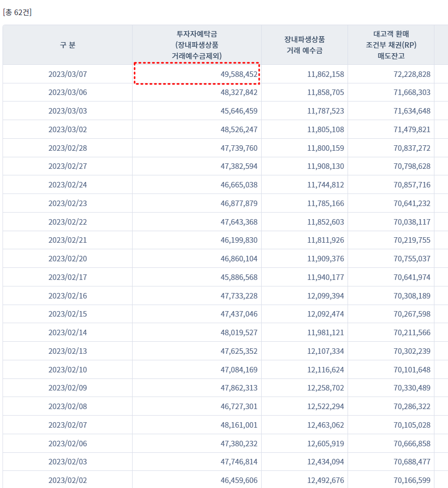This screenshot has height=488, width=448.
Task: Select the highlighted value 49,588,452
Action: tap(239, 74)
